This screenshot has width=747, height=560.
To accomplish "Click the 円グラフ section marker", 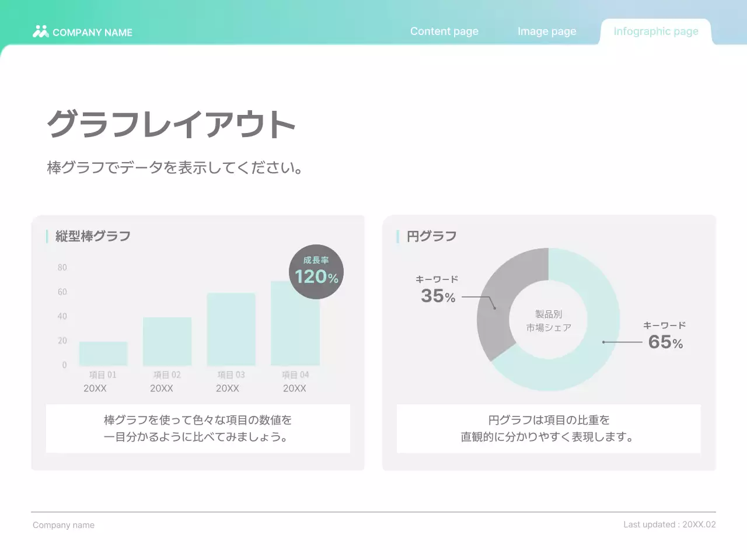I will click(398, 236).
